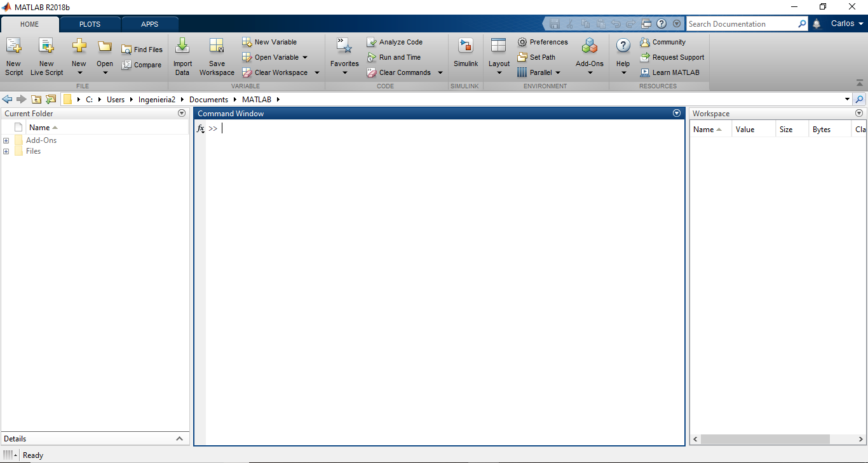Click Run and Time
Screen dimensions: 868x463
tap(393, 57)
